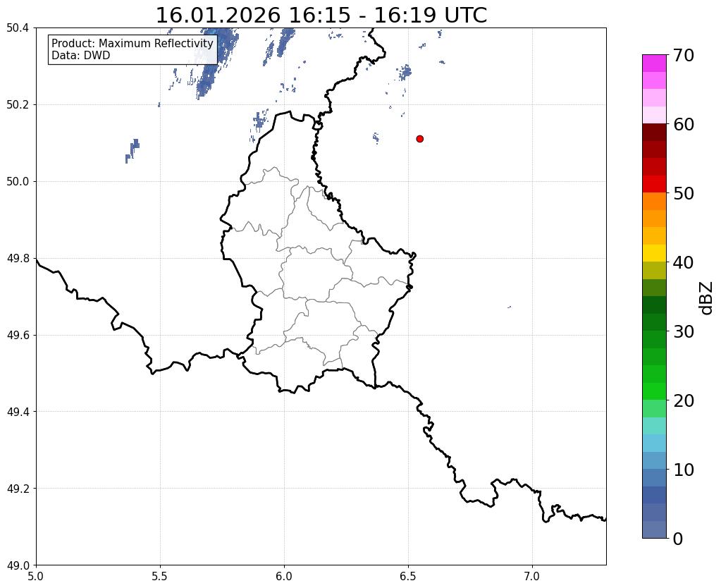Click the 40 label on the colorbar
Screen dimensions: 721x588
[684, 262]
